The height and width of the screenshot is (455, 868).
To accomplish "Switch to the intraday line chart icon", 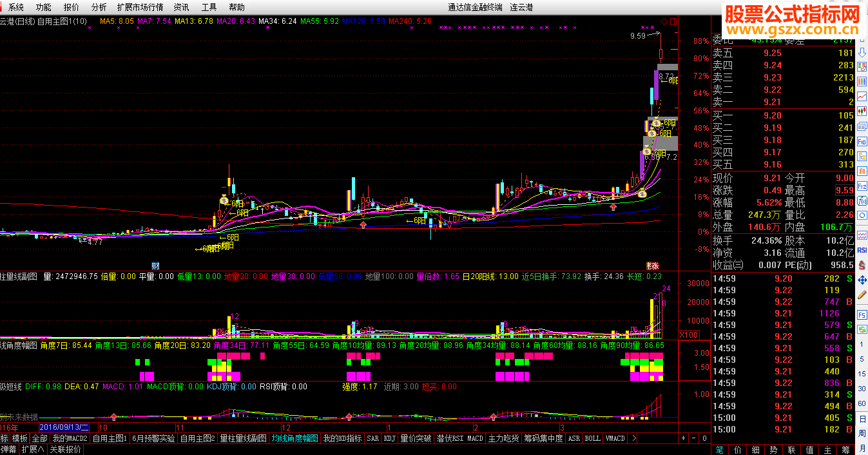I will (862, 96).
